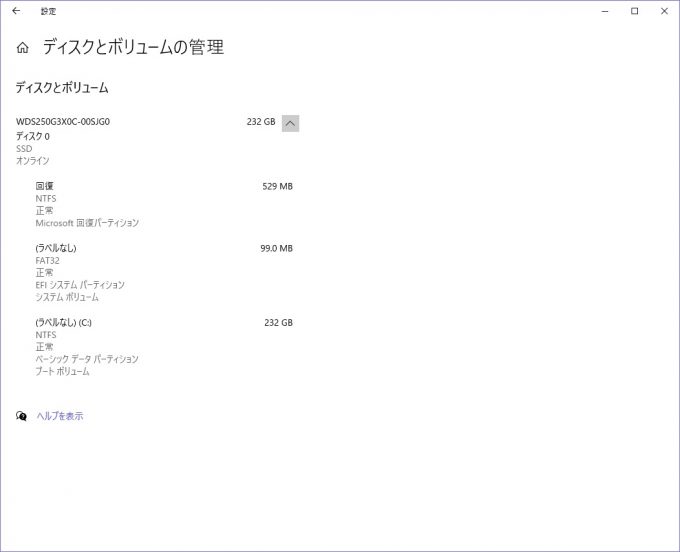Click the 529 MB recovery size
The image size is (680, 552).
click(278, 186)
